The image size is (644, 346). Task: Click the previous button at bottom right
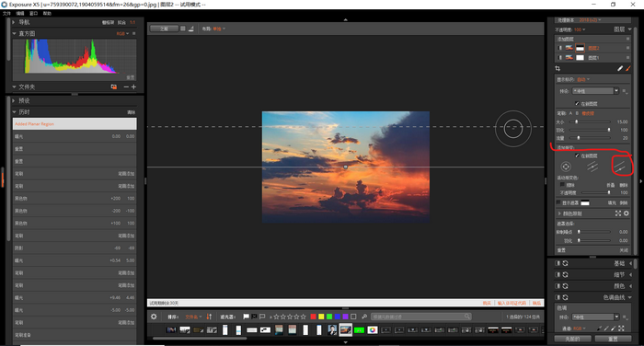[572, 339]
